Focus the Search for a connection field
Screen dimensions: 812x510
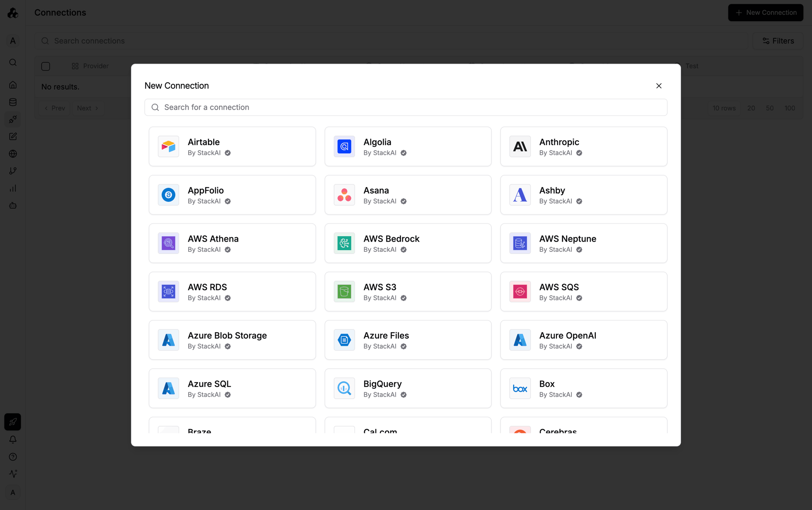(x=406, y=107)
